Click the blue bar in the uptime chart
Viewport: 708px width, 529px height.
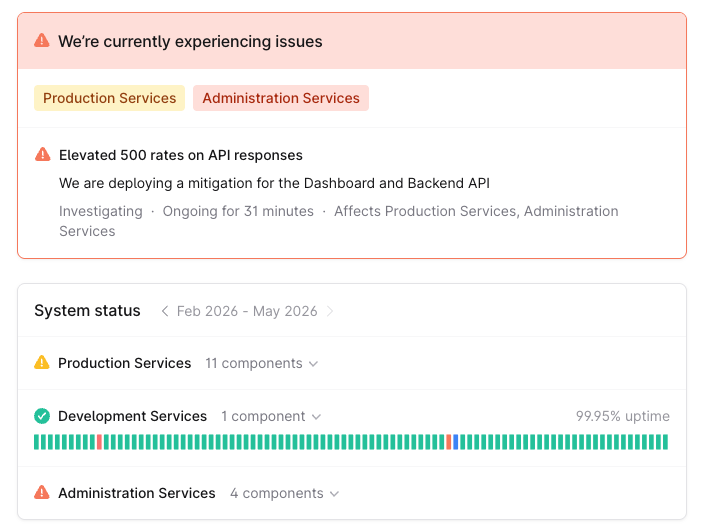(456, 442)
